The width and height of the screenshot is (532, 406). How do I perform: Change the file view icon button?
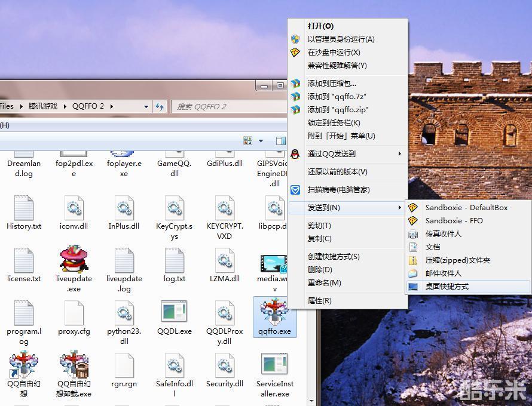click(x=248, y=141)
